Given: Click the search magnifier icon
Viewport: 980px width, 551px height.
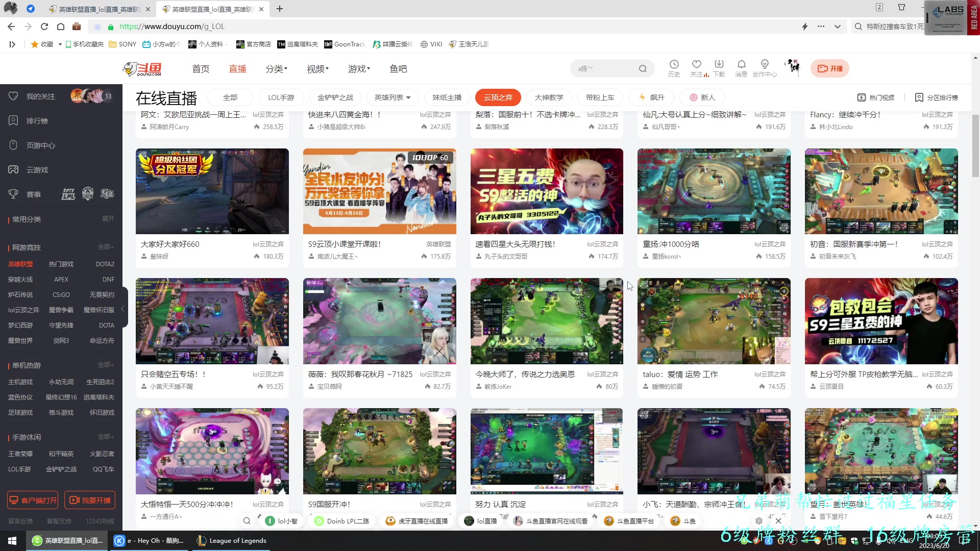Looking at the screenshot, I should click(643, 68).
